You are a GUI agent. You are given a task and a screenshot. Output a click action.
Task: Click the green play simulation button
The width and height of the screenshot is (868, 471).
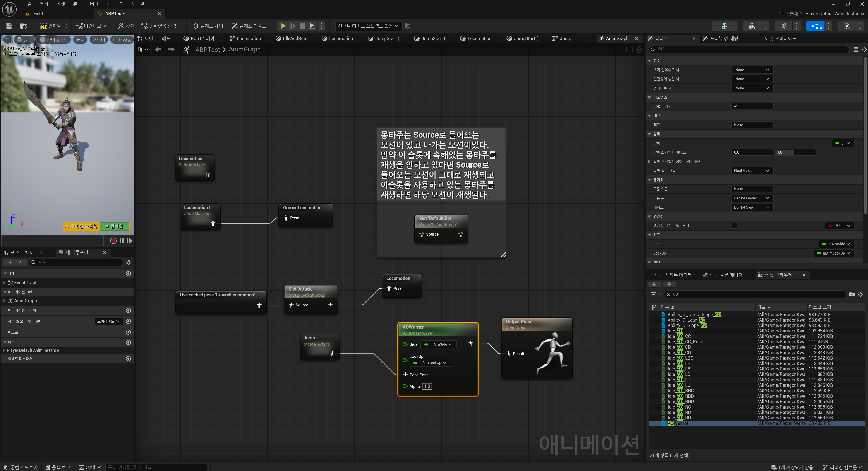tap(283, 26)
